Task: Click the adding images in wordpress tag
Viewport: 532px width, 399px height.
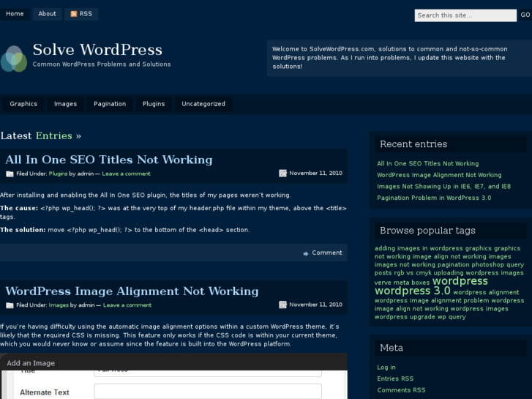Action: pos(419,248)
